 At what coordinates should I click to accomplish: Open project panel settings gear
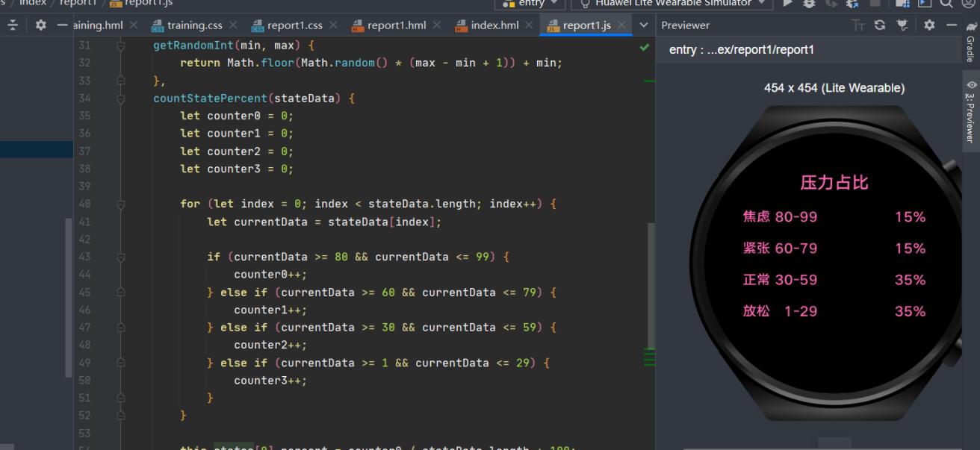coord(40,25)
